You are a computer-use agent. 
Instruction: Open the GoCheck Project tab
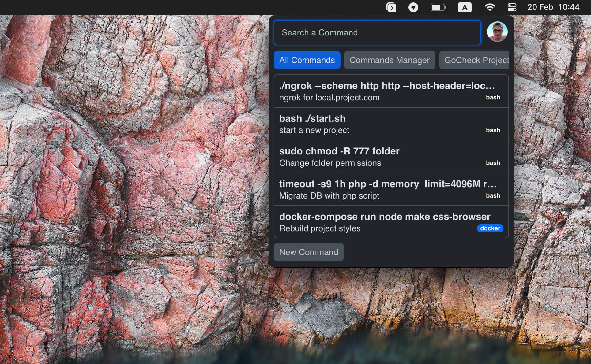(x=477, y=60)
